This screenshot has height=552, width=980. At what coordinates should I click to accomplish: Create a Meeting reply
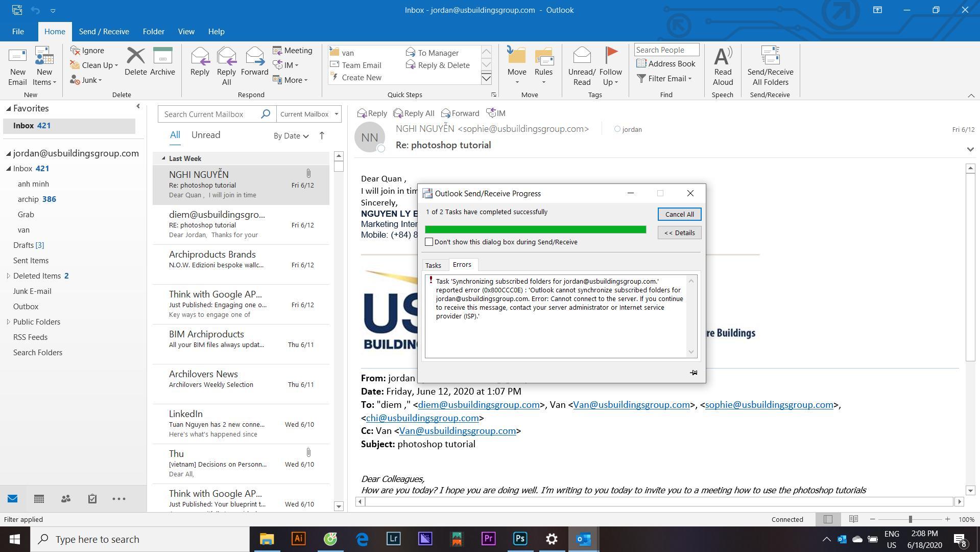[292, 50]
